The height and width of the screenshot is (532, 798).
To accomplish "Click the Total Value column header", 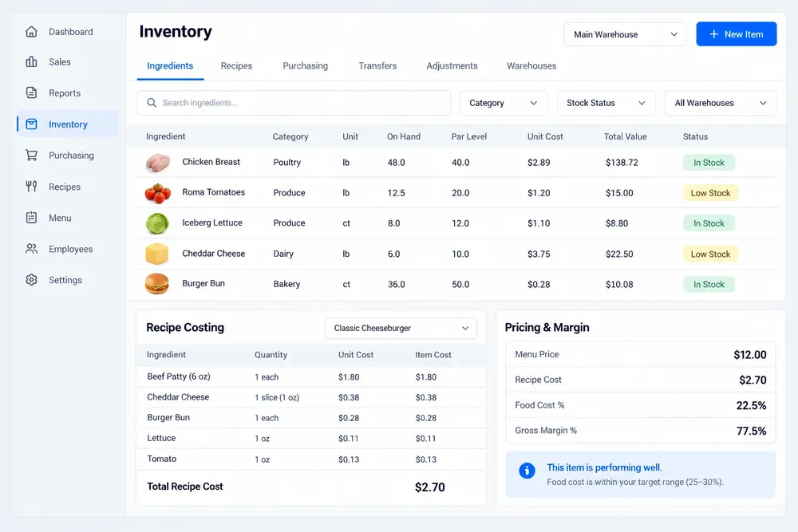I will (625, 136).
